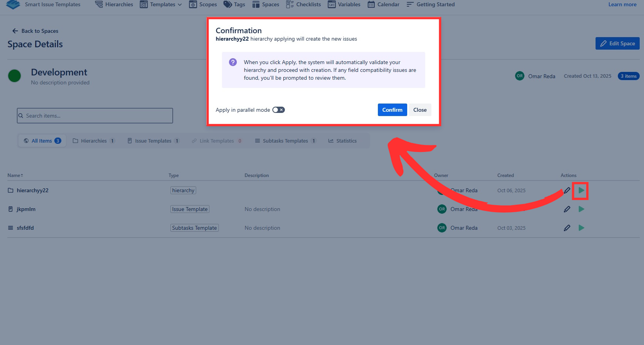Click the purple question mark info icon
644x345 pixels.
tap(233, 62)
